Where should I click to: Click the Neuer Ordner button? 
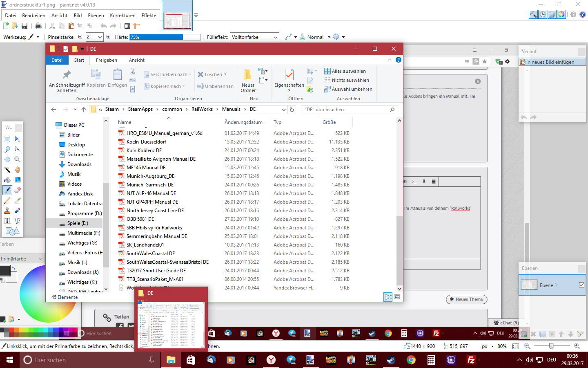(x=248, y=81)
